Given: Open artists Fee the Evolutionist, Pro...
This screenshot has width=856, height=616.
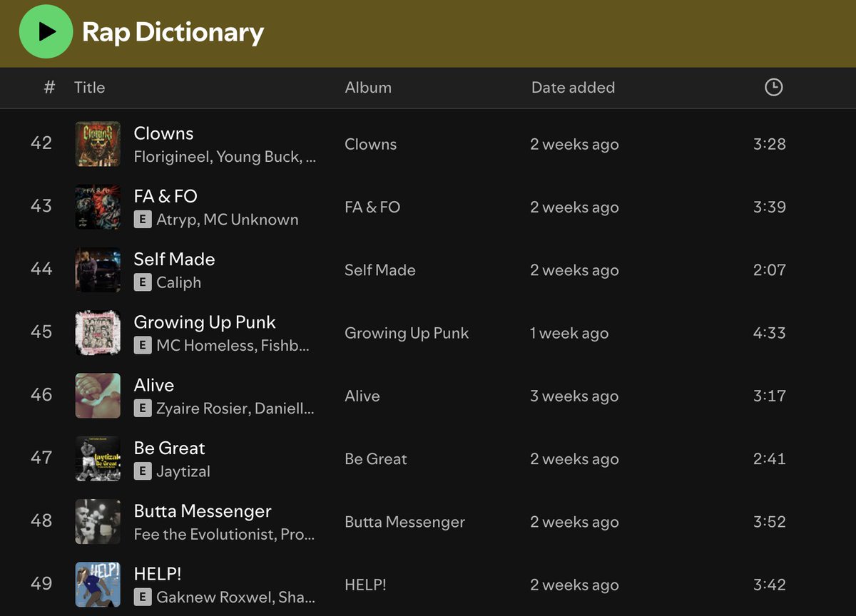Looking at the screenshot, I should tap(225, 534).
